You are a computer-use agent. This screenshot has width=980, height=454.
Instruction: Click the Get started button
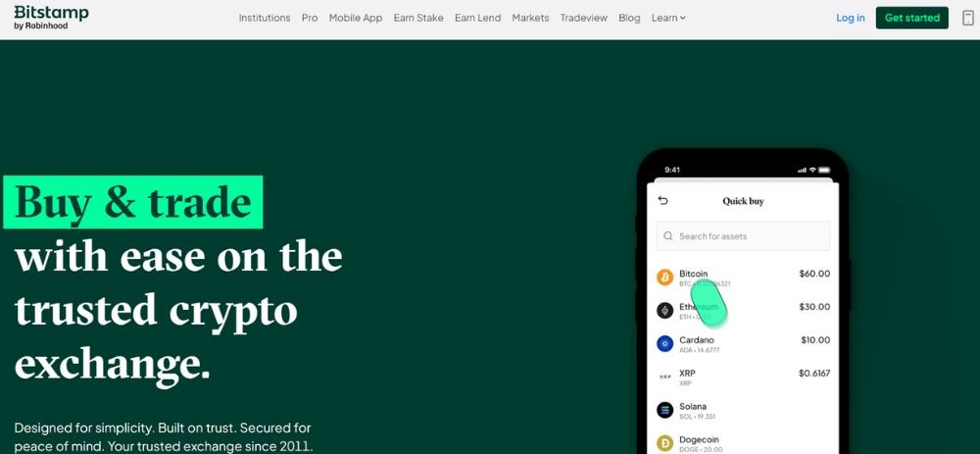click(x=911, y=18)
